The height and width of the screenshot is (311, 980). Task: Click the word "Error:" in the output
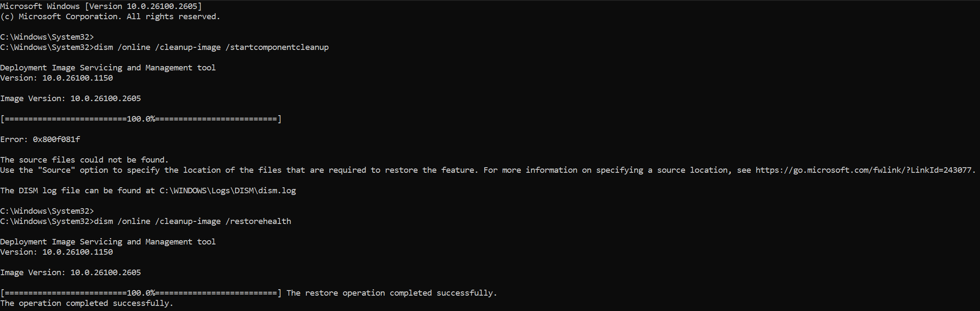click(14, 140)
